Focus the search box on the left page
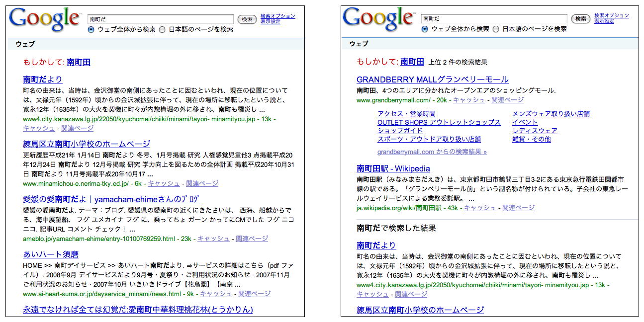644x322 pixels. click(161, 19)
